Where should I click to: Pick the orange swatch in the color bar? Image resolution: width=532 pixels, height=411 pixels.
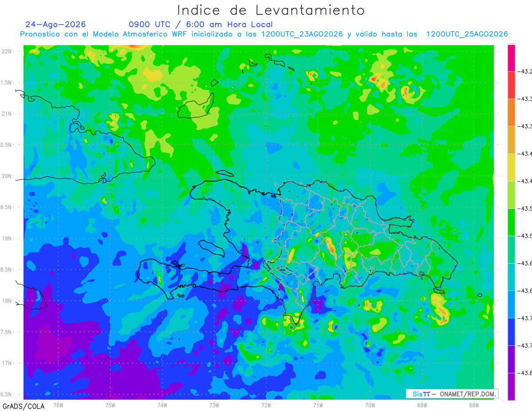[511, 113]
